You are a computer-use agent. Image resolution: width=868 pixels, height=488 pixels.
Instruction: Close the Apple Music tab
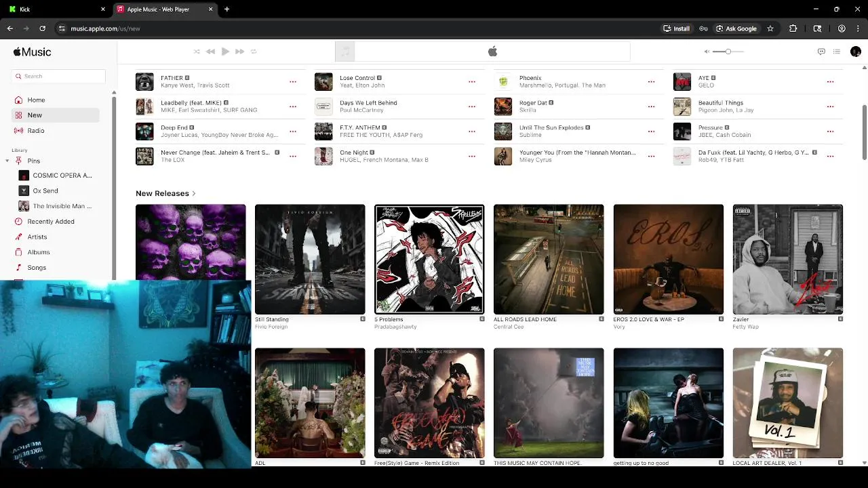[210, 9]
